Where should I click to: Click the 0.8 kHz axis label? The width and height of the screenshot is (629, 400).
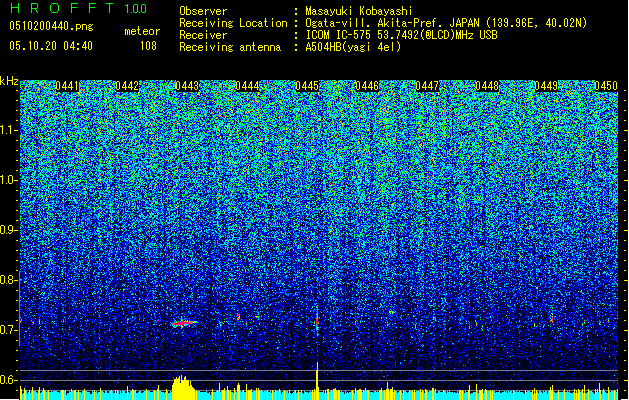(8, 280)
